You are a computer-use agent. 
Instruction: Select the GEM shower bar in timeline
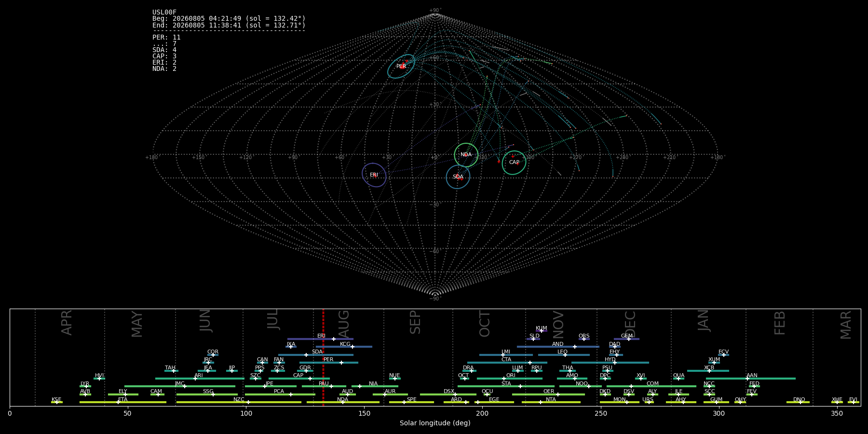point(626,339)
